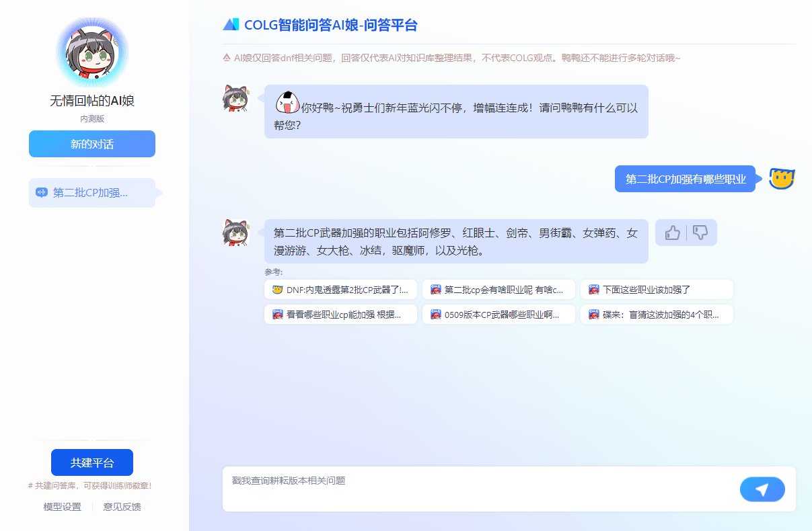Open reference 第二批cp会有啥职业呢

tap(499, 290)
